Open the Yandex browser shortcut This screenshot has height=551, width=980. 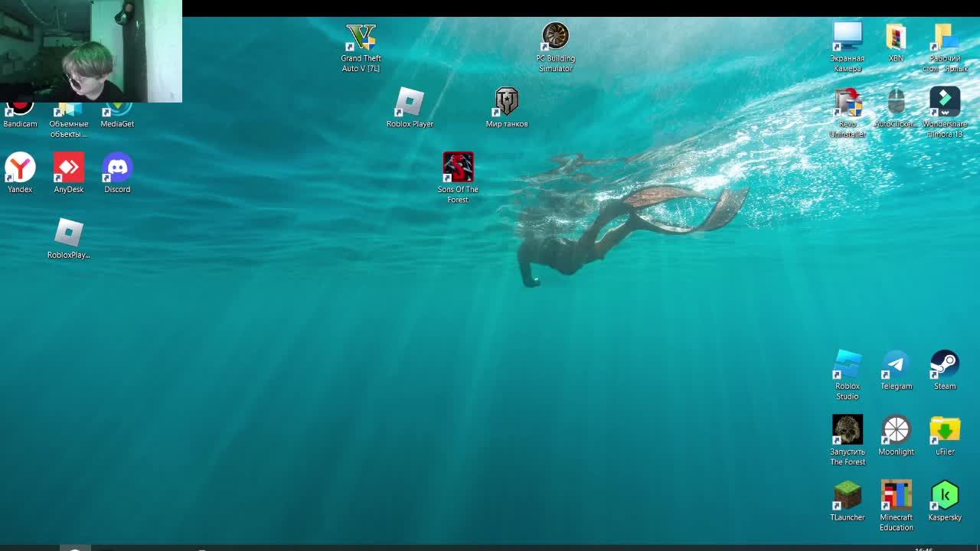pyautogui.click(x=20, y=168)
